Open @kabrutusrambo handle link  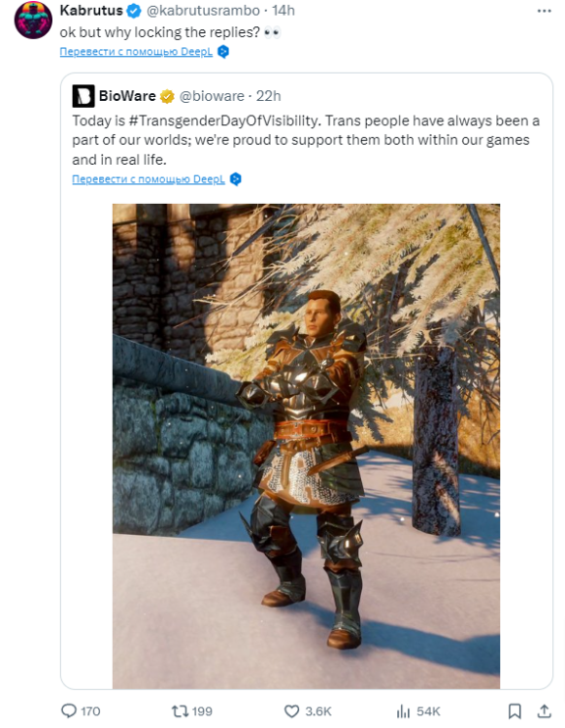pos(203,11)
